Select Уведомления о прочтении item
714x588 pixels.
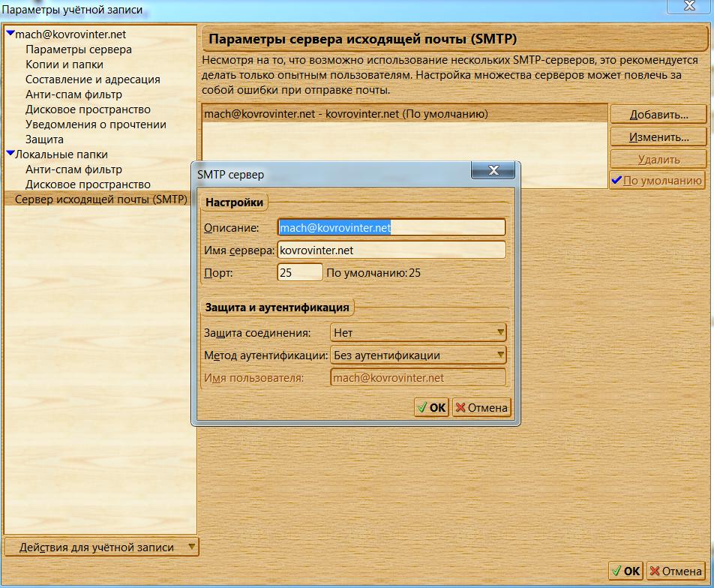(x=96, y=124)
